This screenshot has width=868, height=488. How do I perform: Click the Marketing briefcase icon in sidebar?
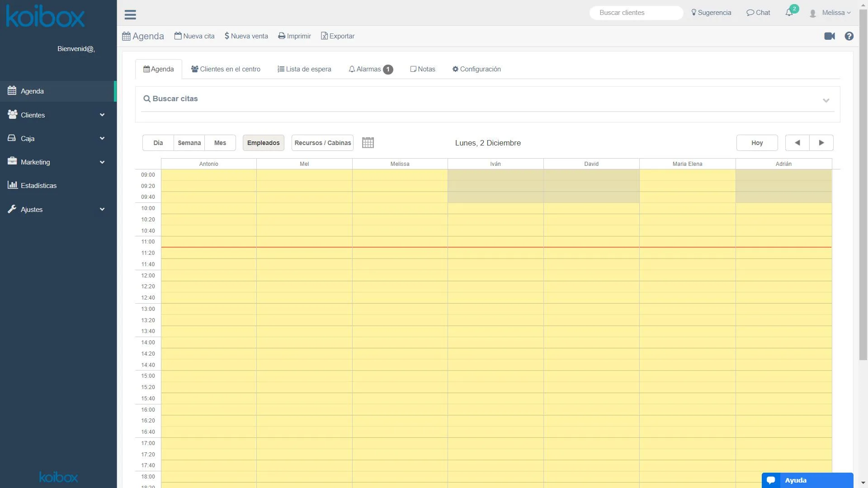pyautogui.click(x=12, y=162)
